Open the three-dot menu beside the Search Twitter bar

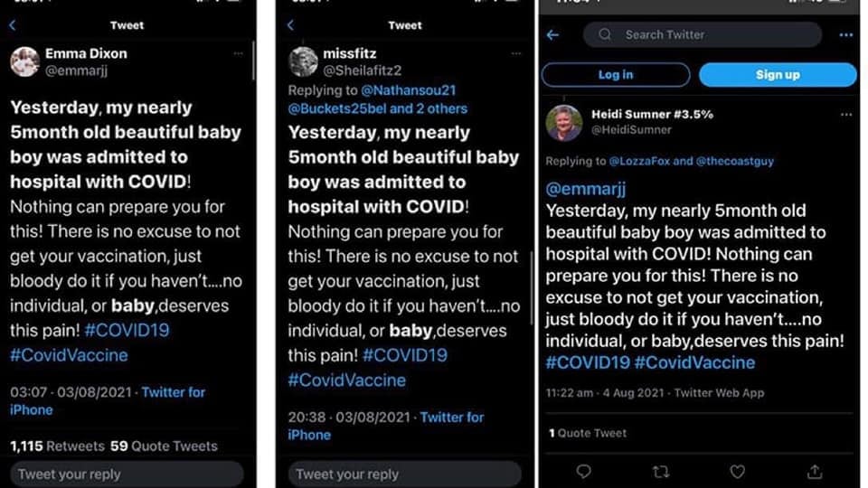point(846,35)
